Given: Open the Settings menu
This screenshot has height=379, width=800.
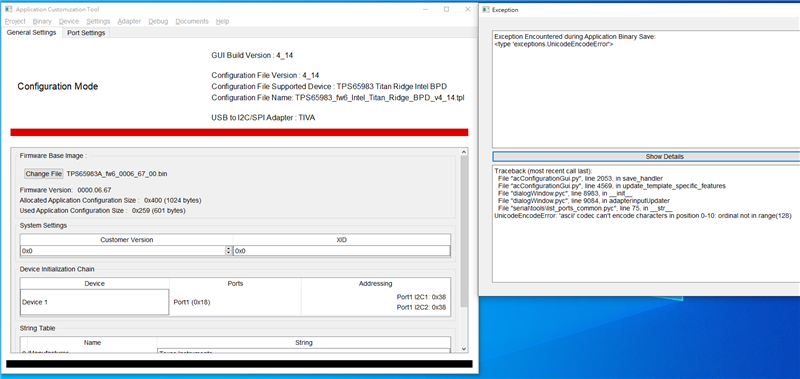Looking at the screenshot, I should pyautogui.click(x=98, y=21).
